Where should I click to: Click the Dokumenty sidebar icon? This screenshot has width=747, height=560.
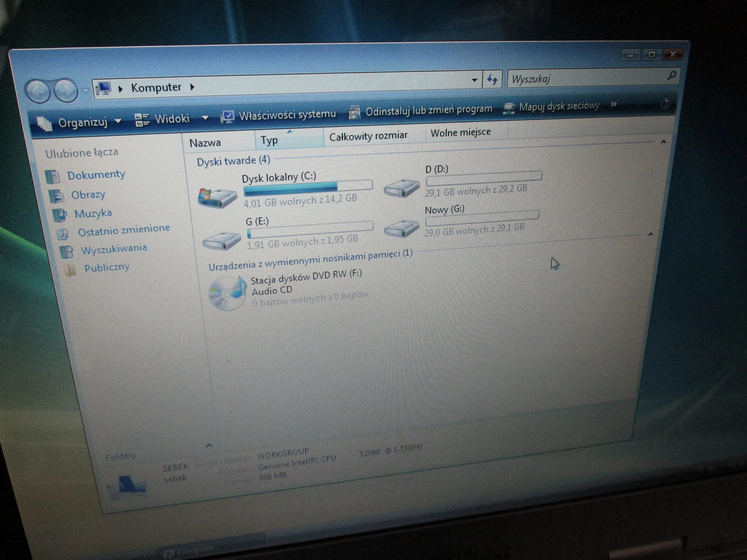coord(52,177)
